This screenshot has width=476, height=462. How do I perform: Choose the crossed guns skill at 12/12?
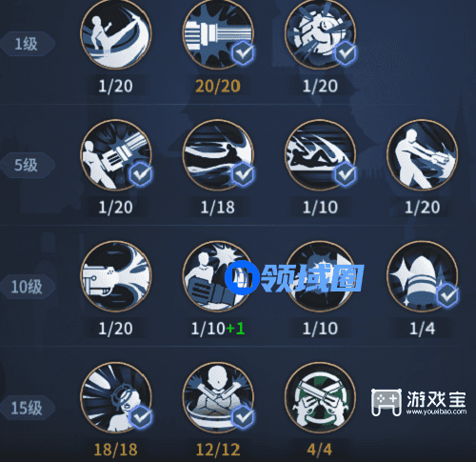tap(218, 397)
